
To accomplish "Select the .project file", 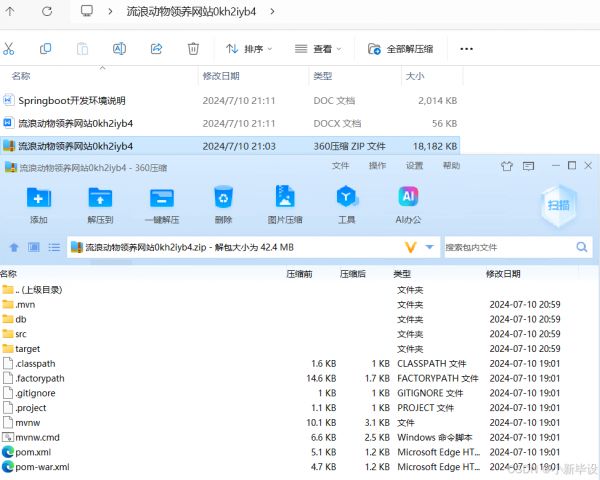I will pyautogui.click(x=24, y=408).
